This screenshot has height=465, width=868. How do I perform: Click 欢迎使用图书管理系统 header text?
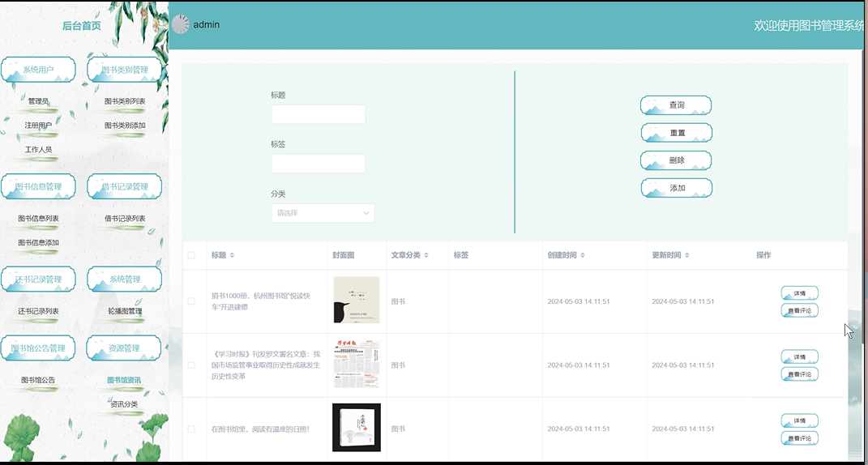pos(809,25)
